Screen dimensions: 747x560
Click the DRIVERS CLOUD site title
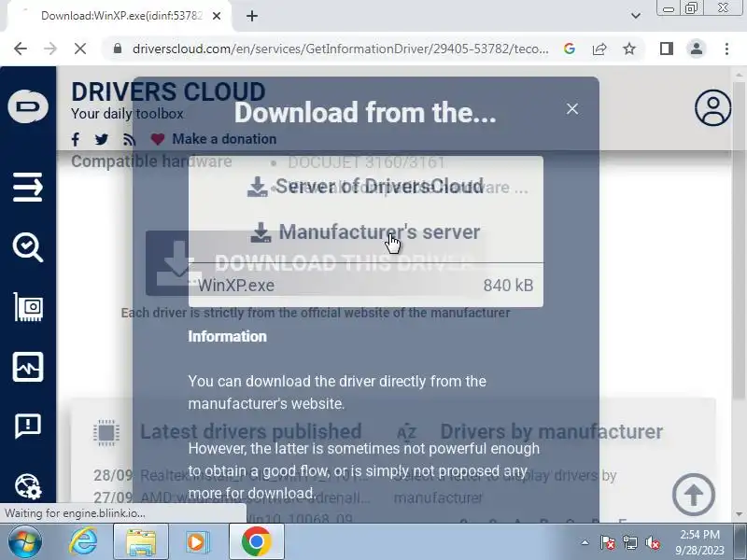click(x=168, y=91)
